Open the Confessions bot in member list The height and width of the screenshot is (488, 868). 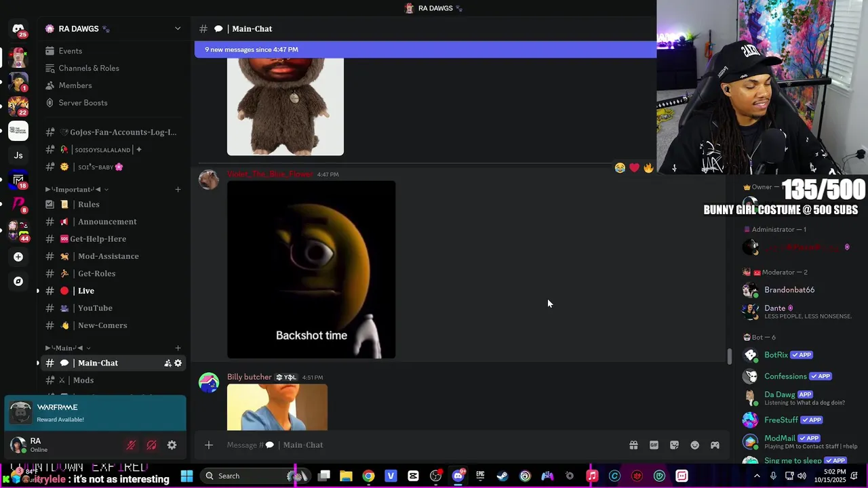pyautogui.click(x=797, y=376)
